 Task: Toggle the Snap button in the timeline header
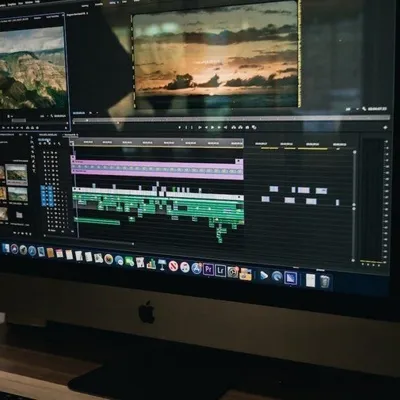45,144
